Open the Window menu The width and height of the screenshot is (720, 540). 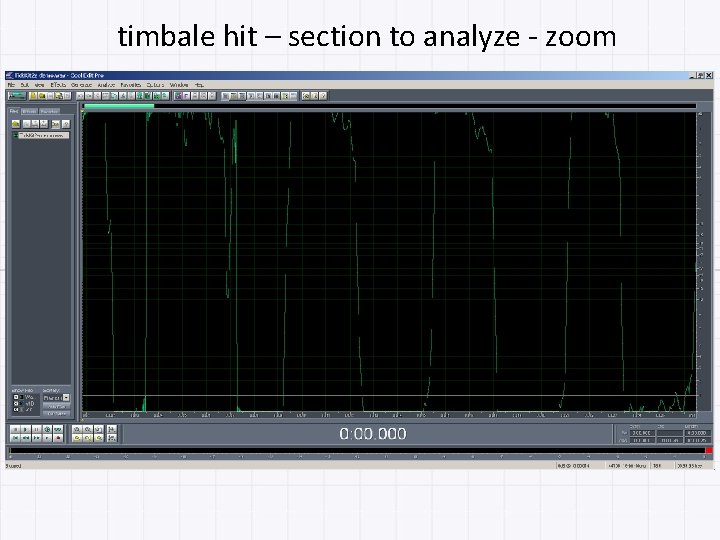[179, 85]
